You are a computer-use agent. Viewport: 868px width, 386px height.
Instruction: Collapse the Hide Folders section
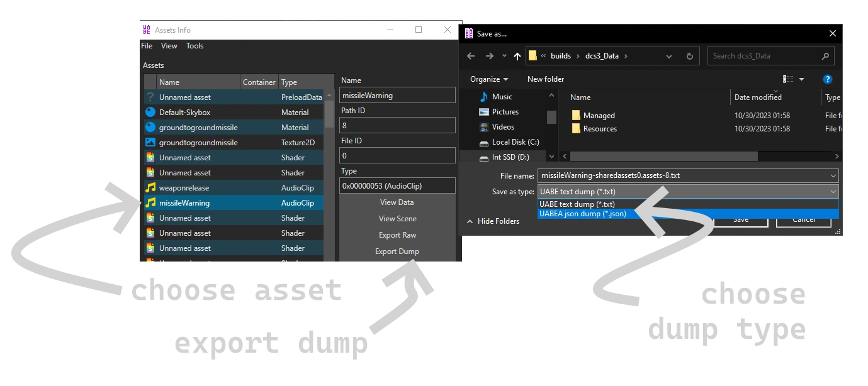click(498, 221)
